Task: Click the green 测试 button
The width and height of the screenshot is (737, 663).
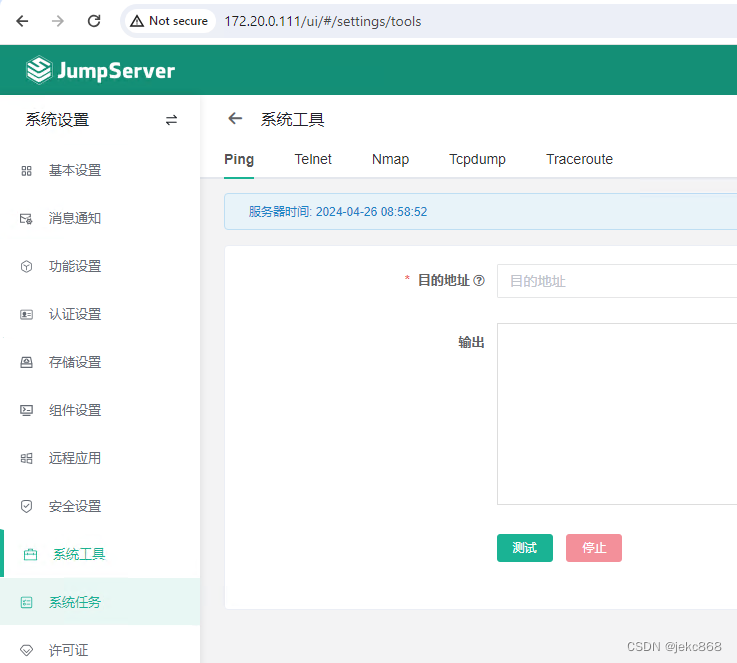Action: coord(525,548)
